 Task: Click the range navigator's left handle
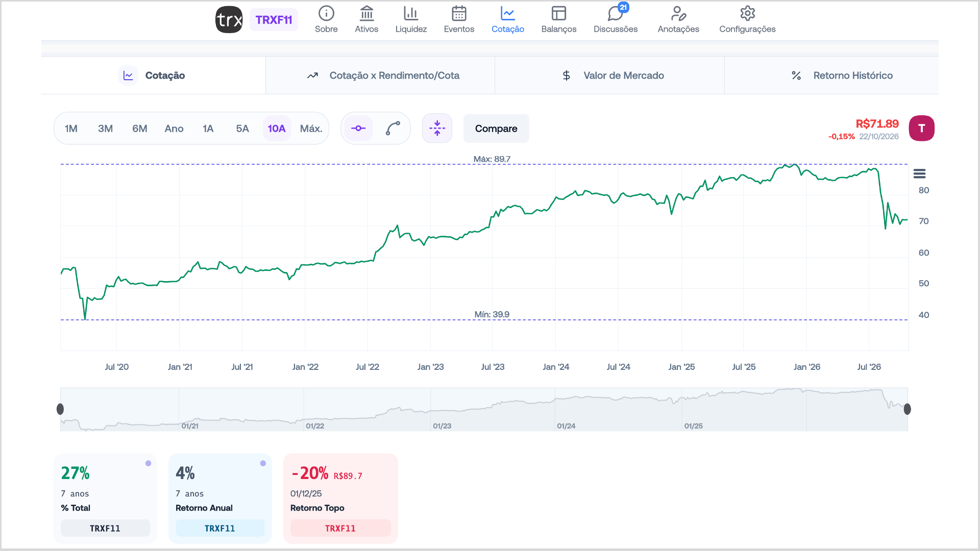pos(60,409)
